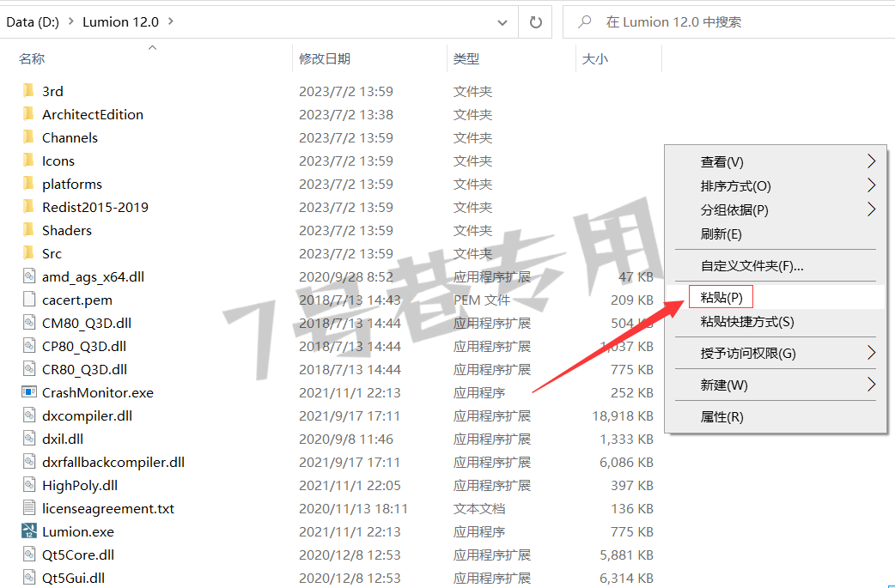This screenshot has height=588, width=895.
Task: Select the Lumion.exe application icon
Action: (x=29, y=531)
